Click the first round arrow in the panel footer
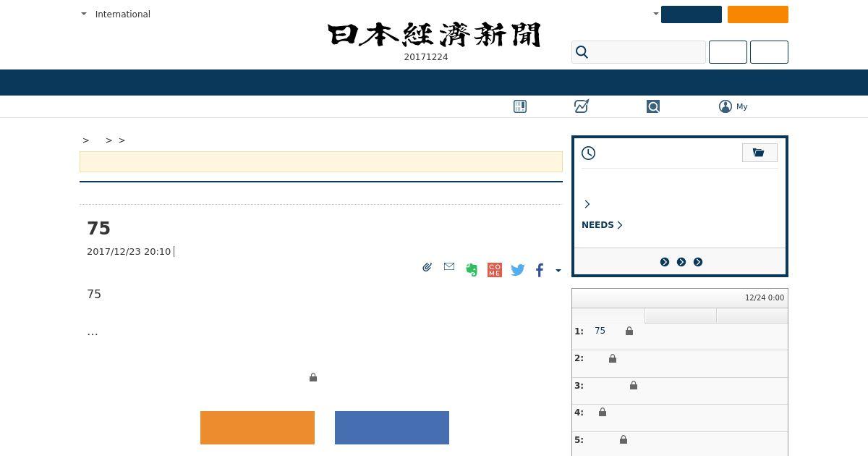 [x=665, y=262]
